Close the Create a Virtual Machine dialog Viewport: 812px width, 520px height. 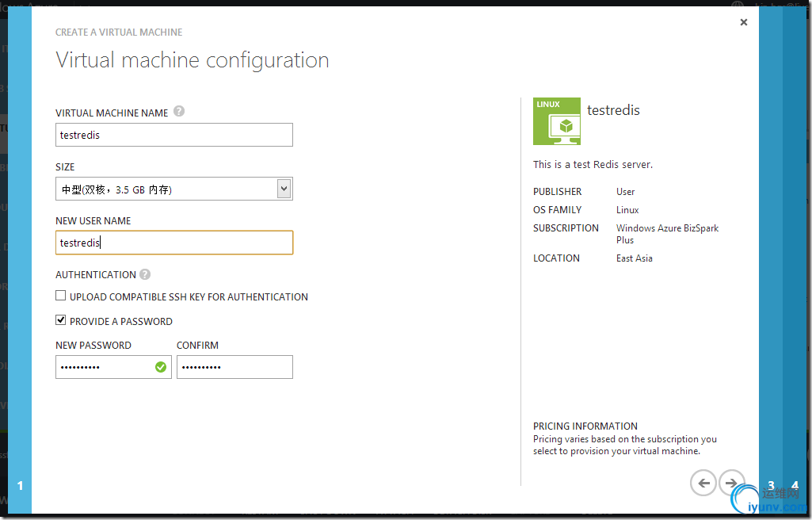pyautogui.click(x=744, y=22)
